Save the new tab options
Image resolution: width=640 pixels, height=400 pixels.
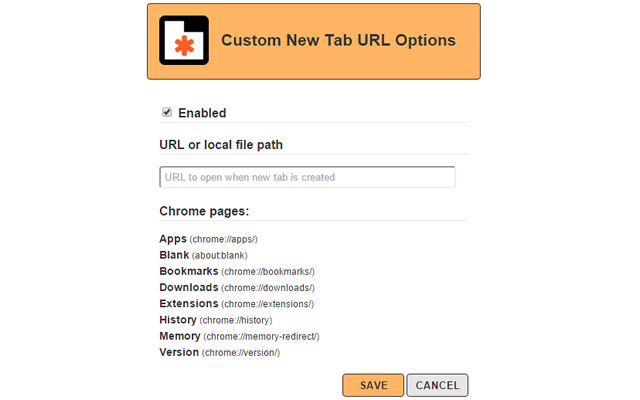click(373, 385)
